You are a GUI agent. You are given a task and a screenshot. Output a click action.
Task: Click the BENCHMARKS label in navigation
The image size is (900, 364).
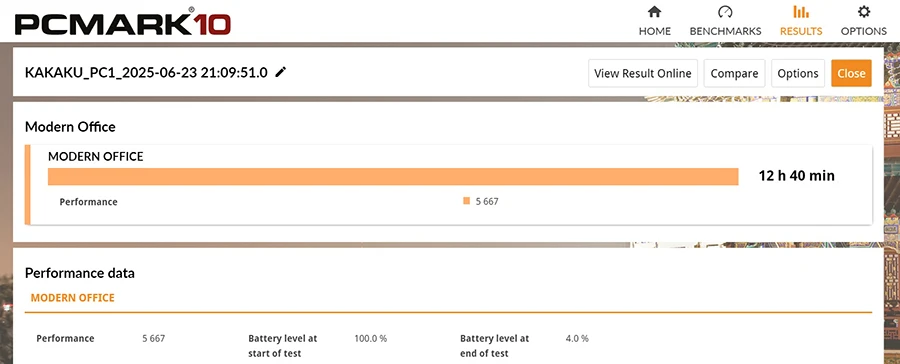coord(726,31)
